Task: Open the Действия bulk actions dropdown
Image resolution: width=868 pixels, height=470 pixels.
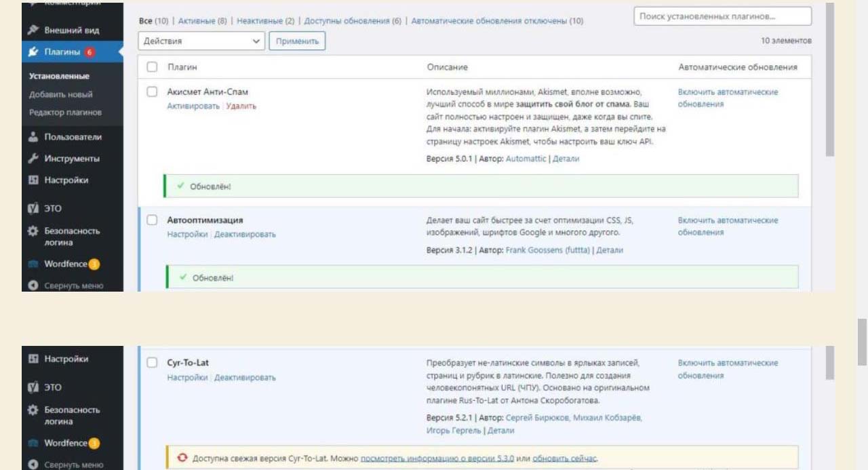Action: 201,41
